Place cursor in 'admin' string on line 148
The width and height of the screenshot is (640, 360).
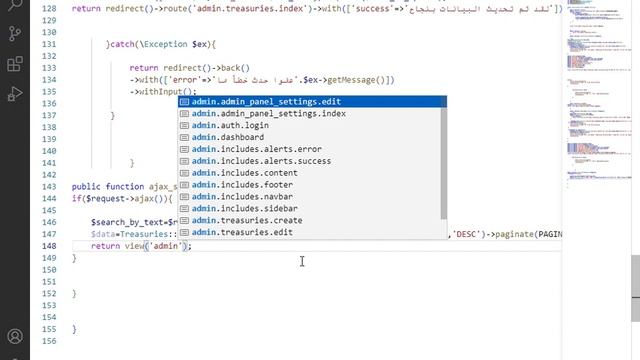click(166, 246)
